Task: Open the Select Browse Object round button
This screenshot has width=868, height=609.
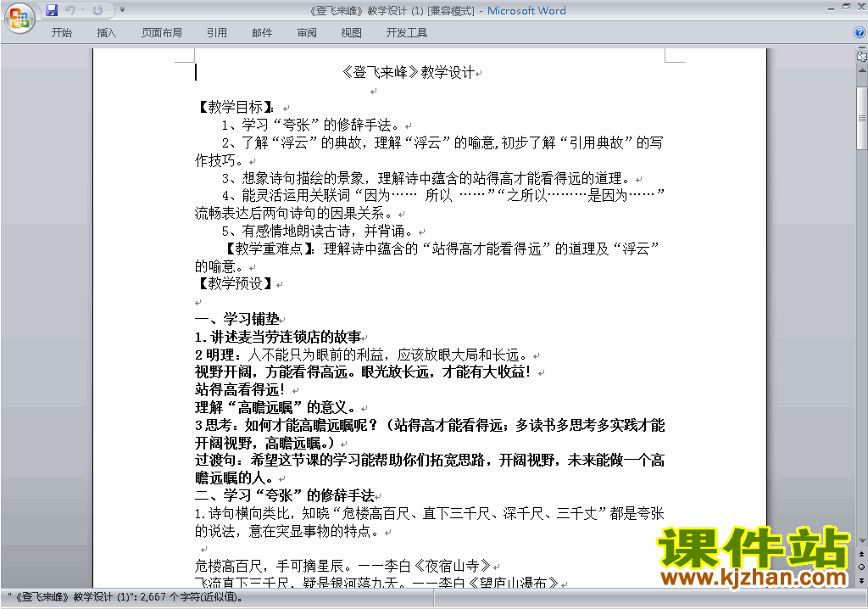Action: [x=861, y=567]
